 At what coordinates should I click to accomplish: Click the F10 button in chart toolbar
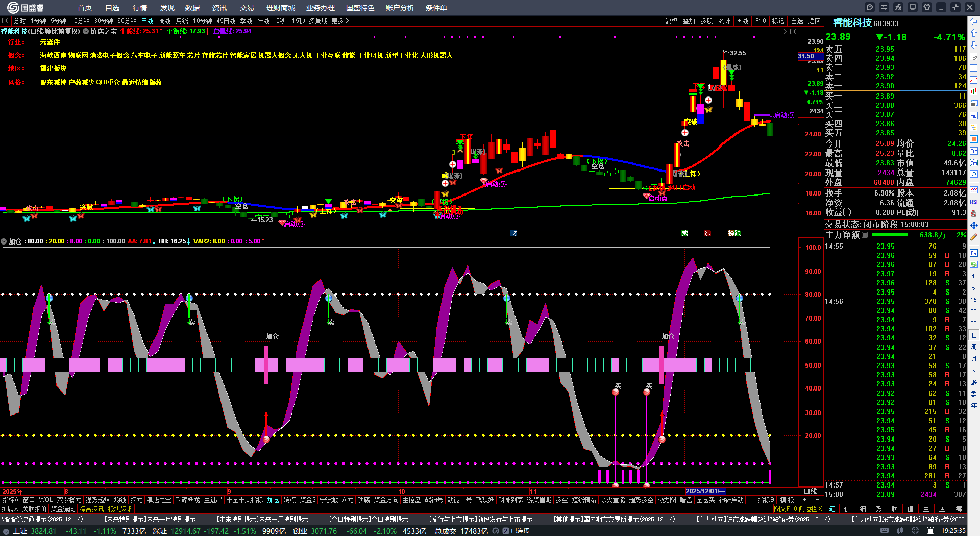(x=761, y=21)
